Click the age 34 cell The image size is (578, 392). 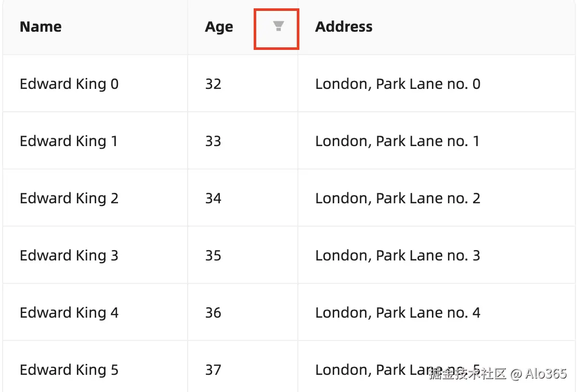tap(213, 199)
